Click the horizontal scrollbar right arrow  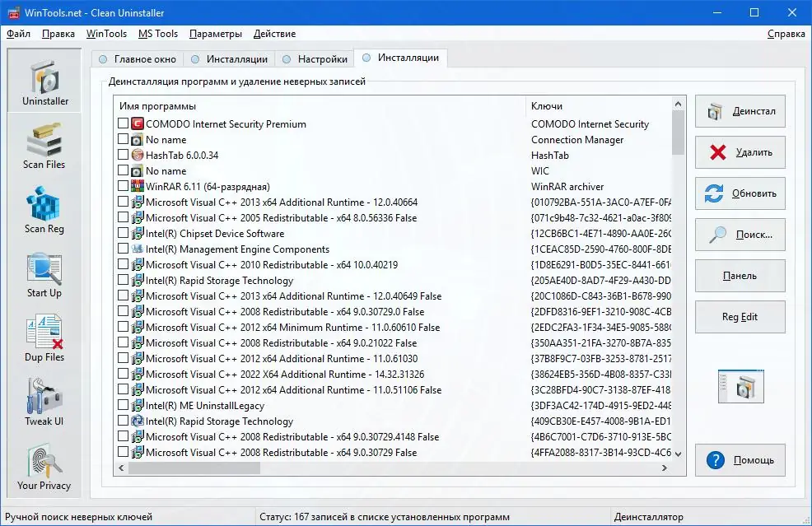(665, 468)
